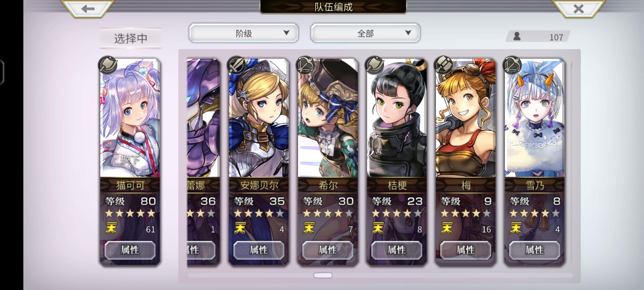Click the horizontal scrollbar handle under the character list
This screenshot has width=644, height=290.
(x=323, y=275)
